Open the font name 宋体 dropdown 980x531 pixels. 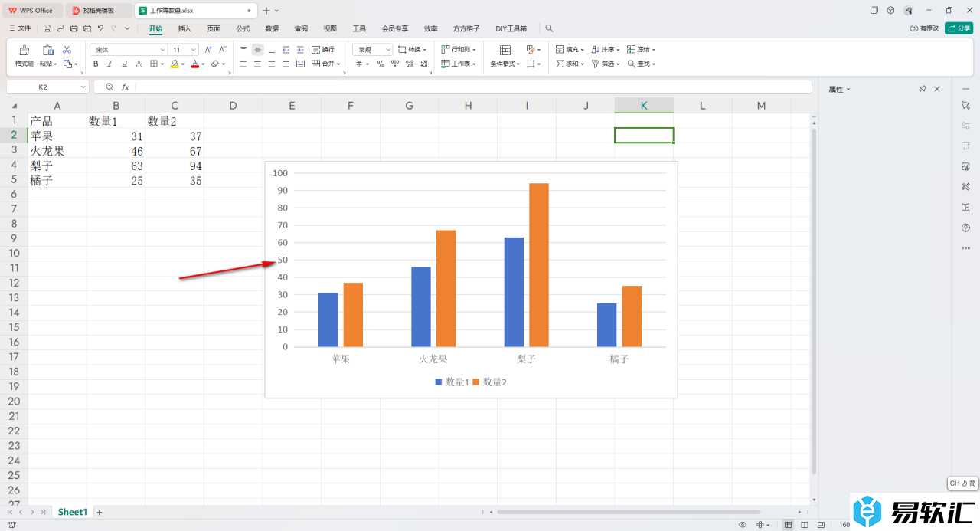(x=162, y=49)
